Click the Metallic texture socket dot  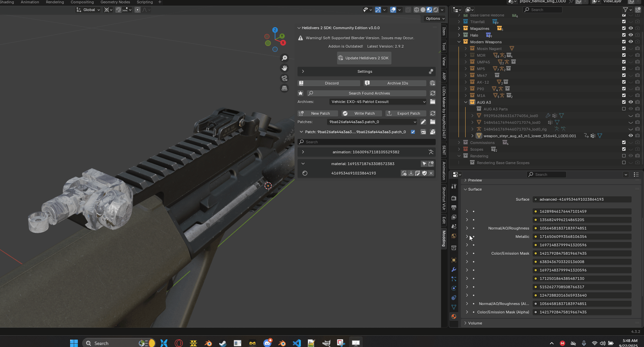click(536, 237)
